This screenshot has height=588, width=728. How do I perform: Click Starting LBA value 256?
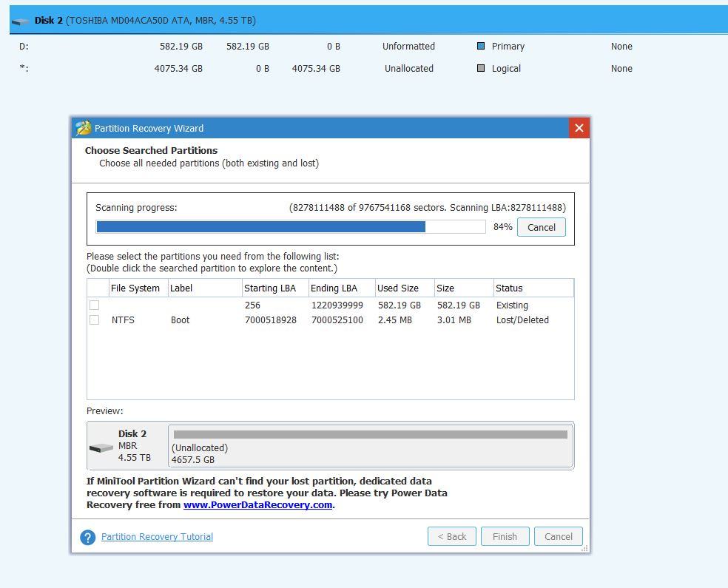(x=252, y=305)
